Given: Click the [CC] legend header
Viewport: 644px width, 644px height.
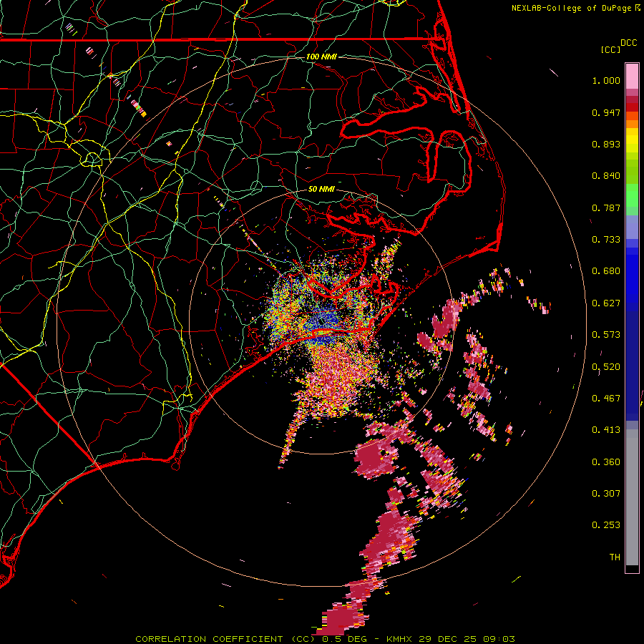Looking at the screenshot, I should [x=610, y=49].
